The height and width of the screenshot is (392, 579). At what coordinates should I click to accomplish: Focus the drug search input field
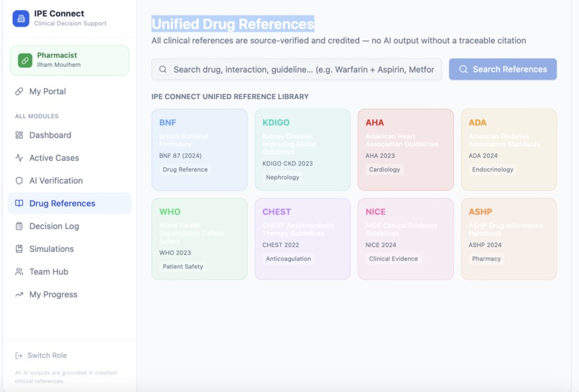pos(296,70)
